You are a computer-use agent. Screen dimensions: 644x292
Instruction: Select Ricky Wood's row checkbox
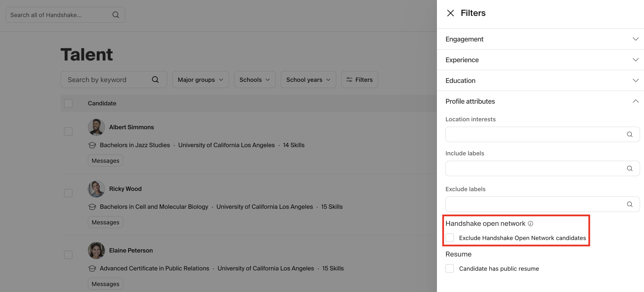tap(68, 193)
